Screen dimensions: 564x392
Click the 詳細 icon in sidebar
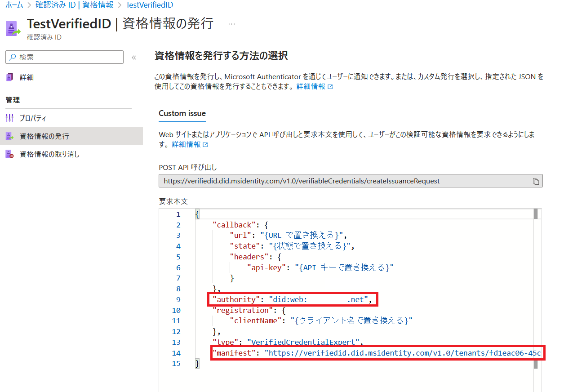point(10,77)
